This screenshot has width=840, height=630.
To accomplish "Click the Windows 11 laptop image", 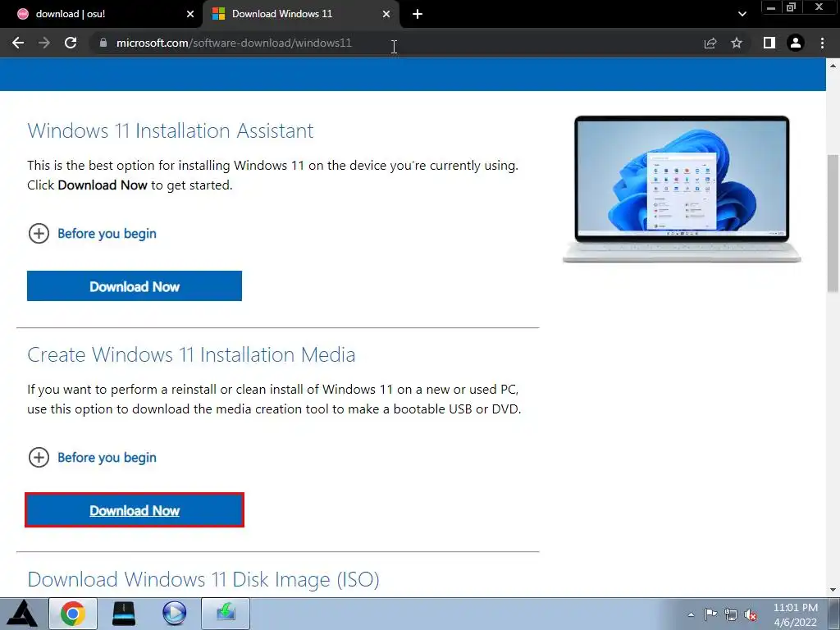I will 682,189.
